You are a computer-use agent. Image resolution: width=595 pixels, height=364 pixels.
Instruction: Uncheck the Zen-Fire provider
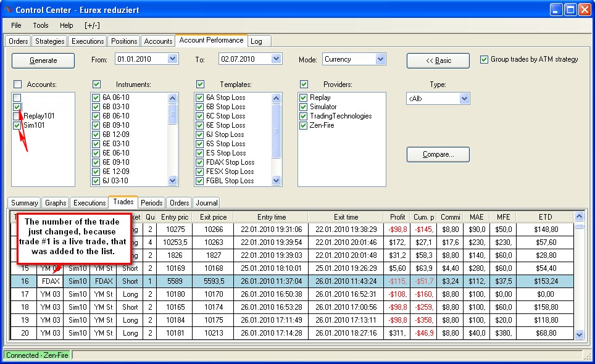303,125
